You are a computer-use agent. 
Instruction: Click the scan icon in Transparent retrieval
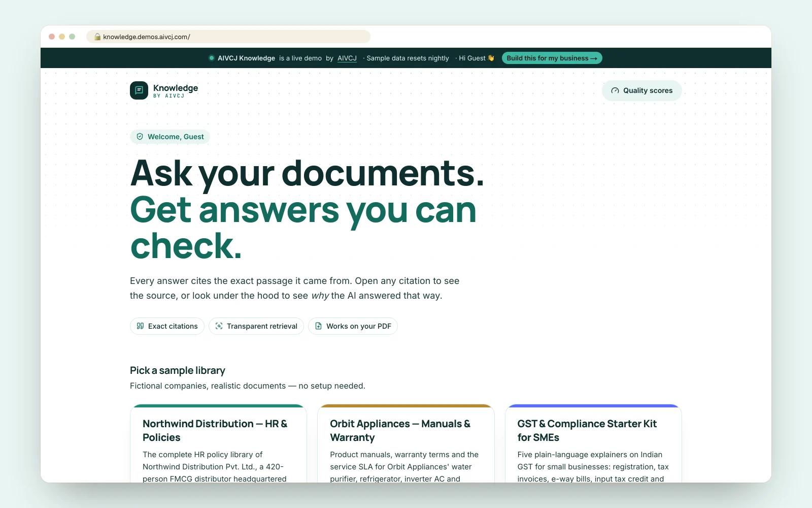(x=219, y=326)
